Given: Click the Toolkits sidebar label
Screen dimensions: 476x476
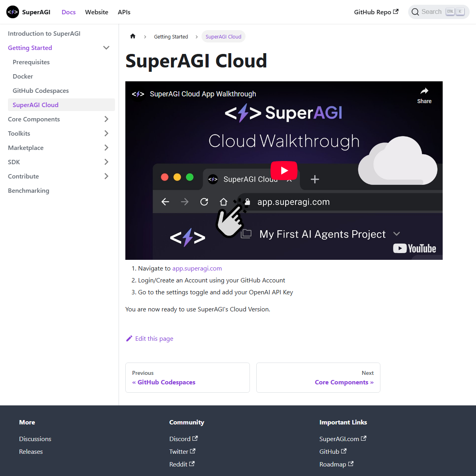Looking at the screenshot, I should click(19, 133).
